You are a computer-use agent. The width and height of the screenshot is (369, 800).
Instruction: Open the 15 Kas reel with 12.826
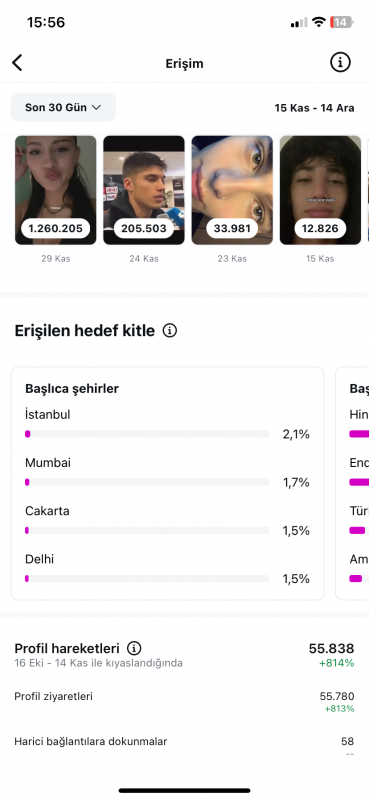pos(321,190)
